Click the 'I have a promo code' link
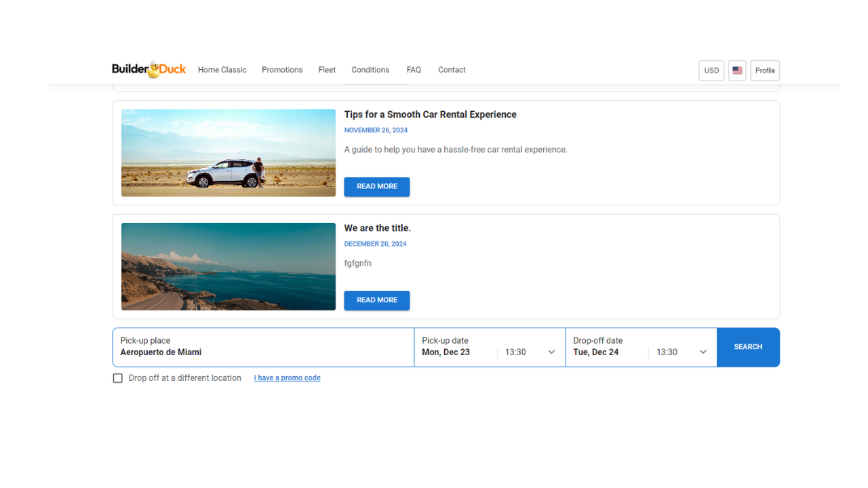The height and width of the screenshot is (488, 868). (287, 378)
